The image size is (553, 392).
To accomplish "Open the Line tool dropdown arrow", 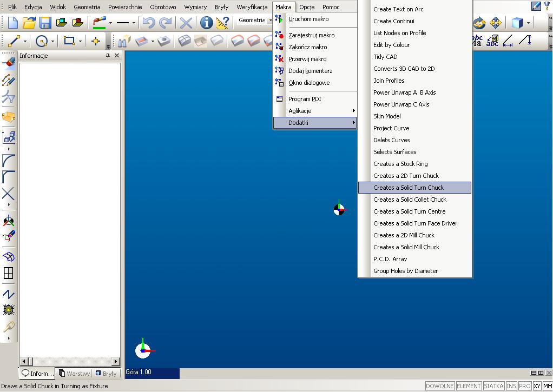I will coord(25,42).
